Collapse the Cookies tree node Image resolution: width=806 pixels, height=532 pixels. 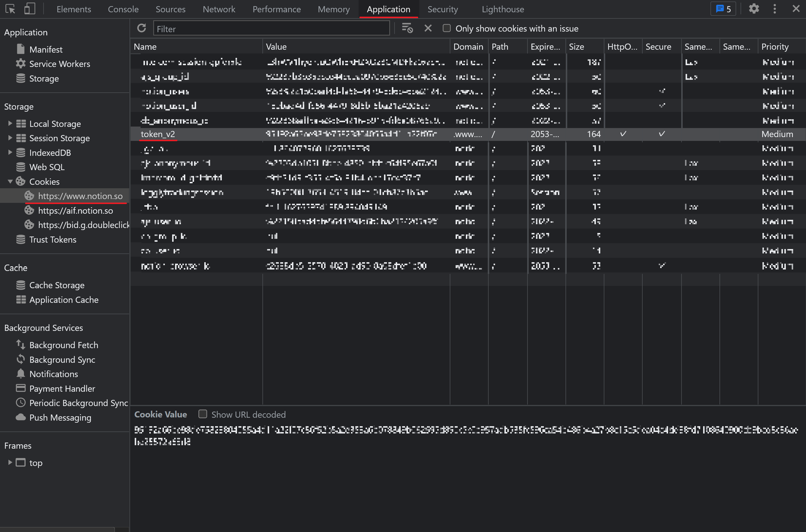pyautogui.click(x=10, y=182)
